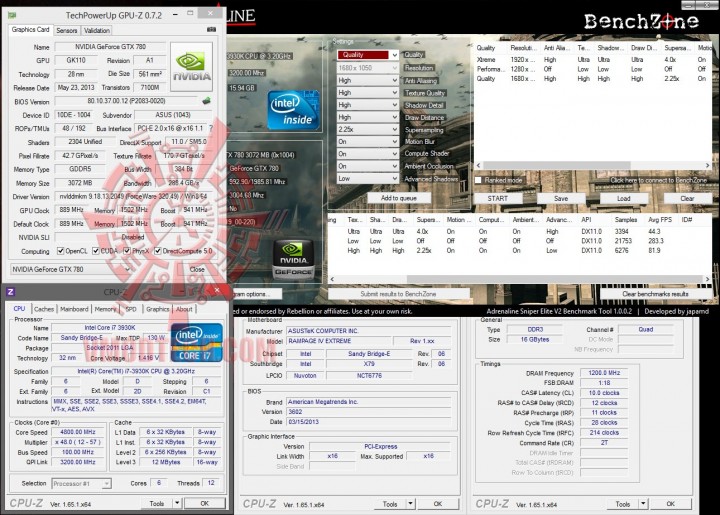Click the Close button in GPU-Z

(x=197, y=269)
